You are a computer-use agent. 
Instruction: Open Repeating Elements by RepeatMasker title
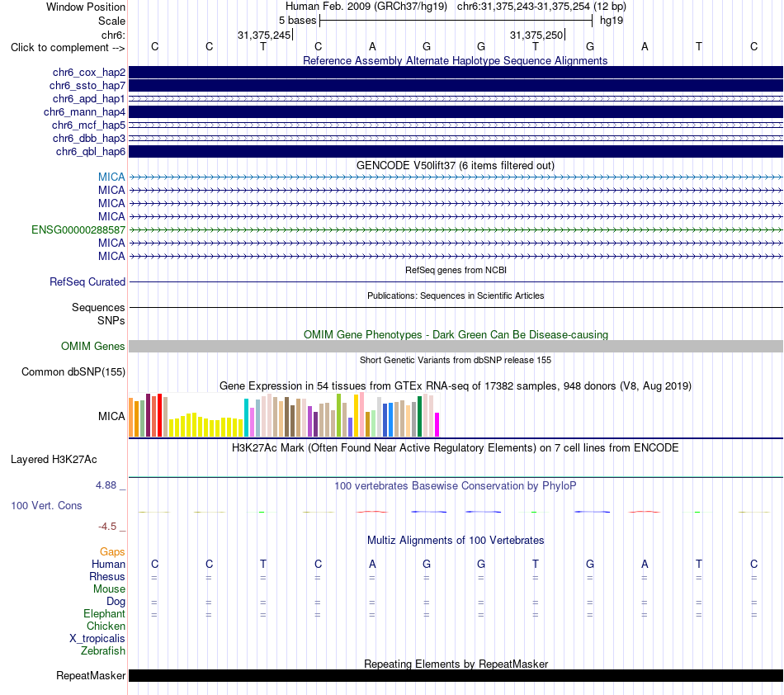pyautogui.click(x=456, y=664)
